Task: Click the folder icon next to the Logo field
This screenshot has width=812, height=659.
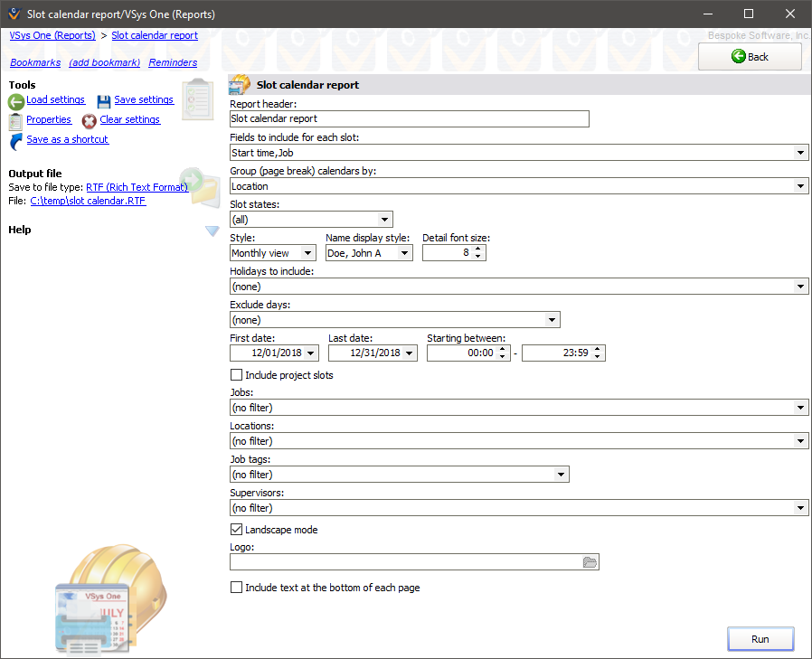Action: [590, 561]
